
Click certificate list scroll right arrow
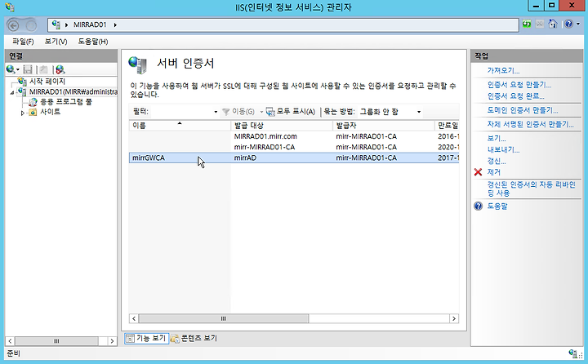(x=454, y=318)
